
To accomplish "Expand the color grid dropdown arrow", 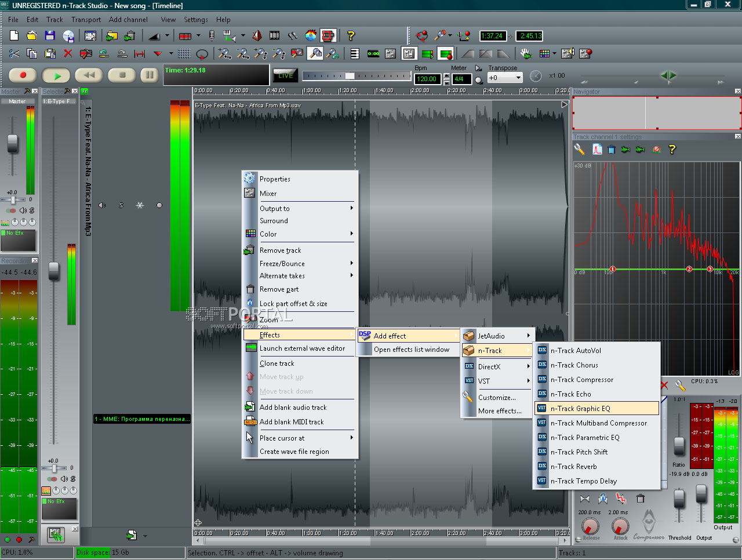I will coord(554,54).
